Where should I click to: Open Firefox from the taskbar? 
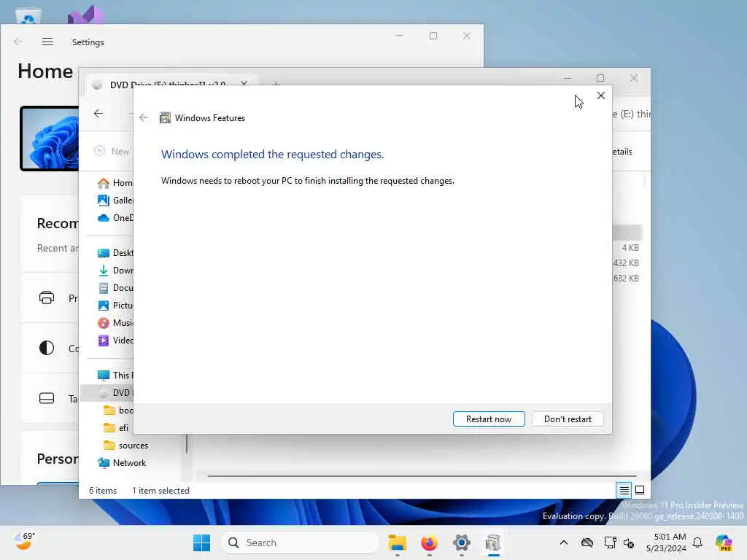coord(429,542)
